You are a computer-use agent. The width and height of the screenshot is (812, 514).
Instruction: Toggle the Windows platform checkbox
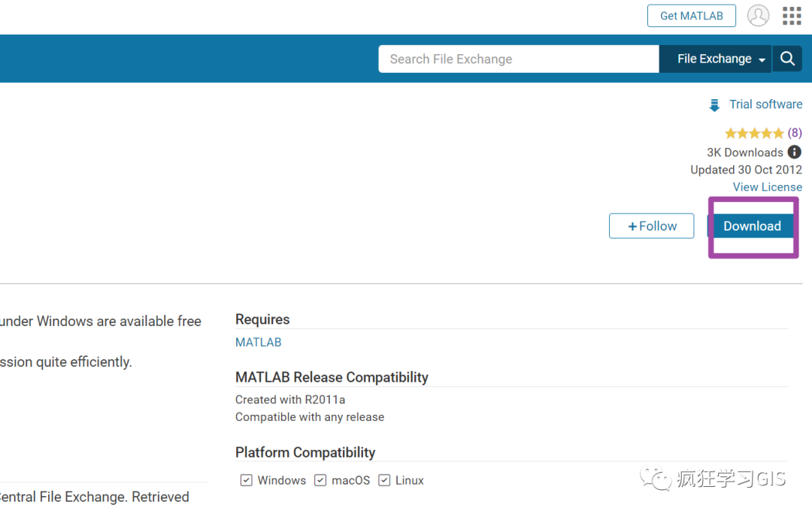tap(247, 480)
